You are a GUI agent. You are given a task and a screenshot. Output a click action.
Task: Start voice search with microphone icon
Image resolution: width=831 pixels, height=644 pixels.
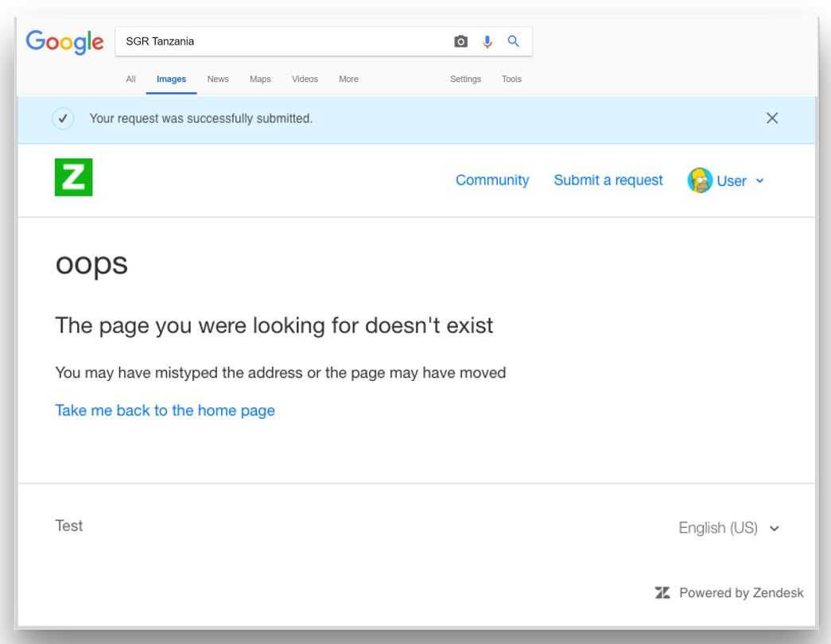coord(487,41)
